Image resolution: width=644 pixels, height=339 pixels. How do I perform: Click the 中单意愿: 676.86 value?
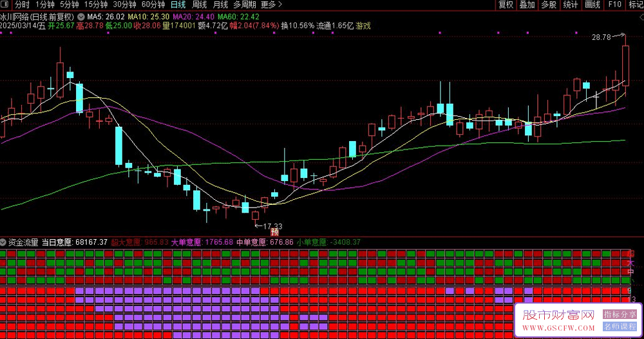265,242
